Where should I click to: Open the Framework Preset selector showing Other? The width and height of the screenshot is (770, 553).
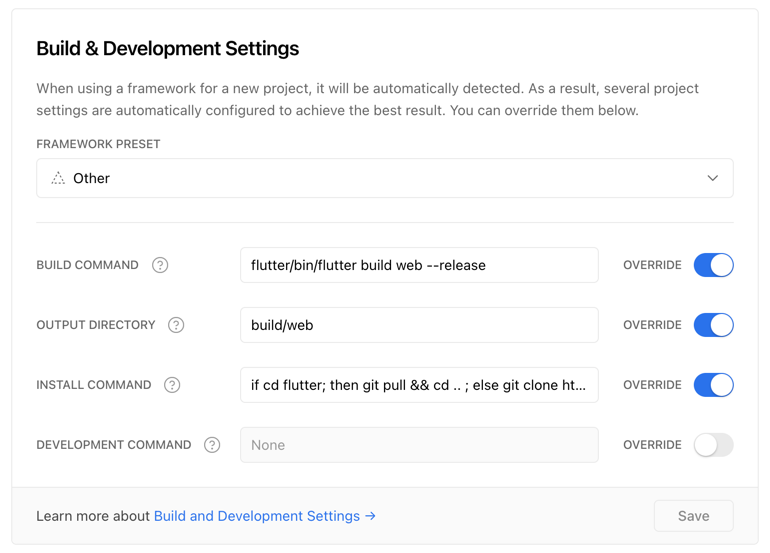point(385,178)
